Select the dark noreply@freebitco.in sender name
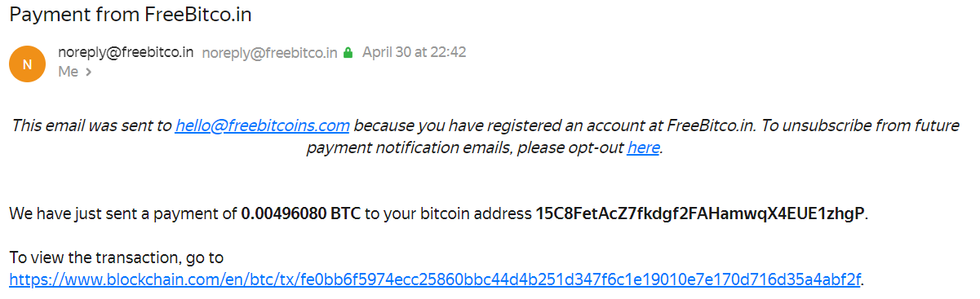This screenshot has width=980, height=299. coord(126,52)
